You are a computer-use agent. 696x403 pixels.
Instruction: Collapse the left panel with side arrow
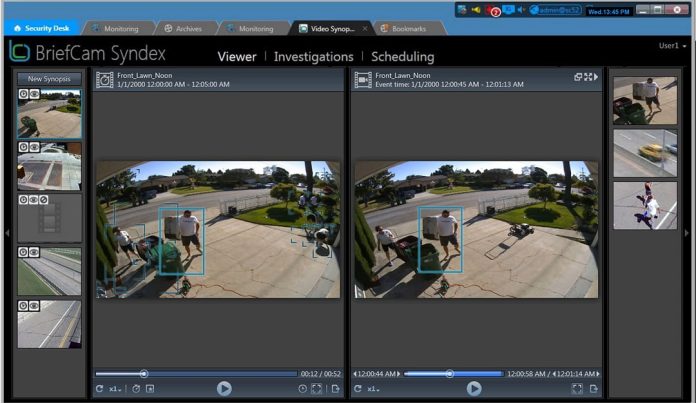[7, 233]
